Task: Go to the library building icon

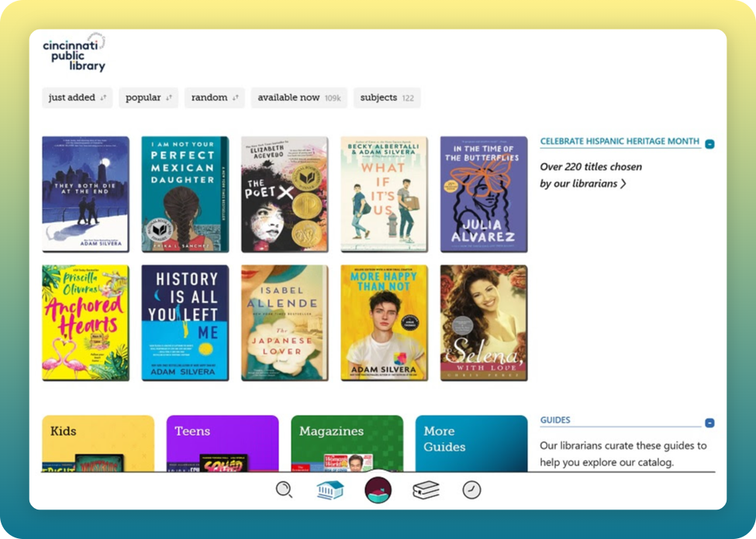Action: pos(330,490)
